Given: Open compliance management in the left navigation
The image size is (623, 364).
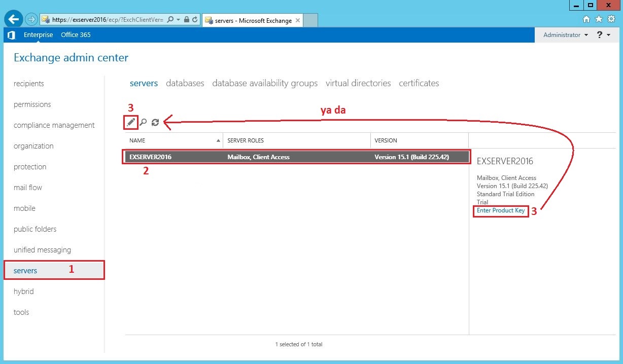Looking at the screenshot, I should tap(54, 125).
